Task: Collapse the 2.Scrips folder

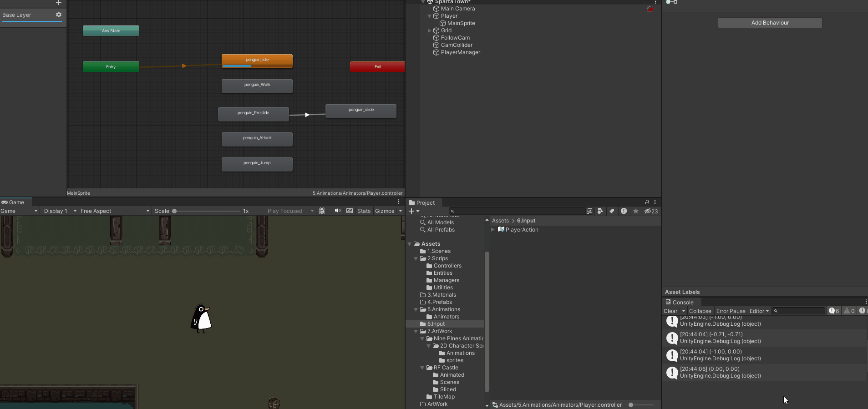Action: pos(416,258)
